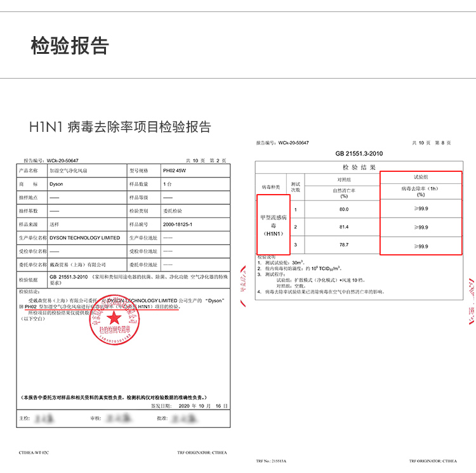Select the Dyson trademark cell
Image resolution: width=476 pixels, height=473 pixels.
click(x=56, y=184)
